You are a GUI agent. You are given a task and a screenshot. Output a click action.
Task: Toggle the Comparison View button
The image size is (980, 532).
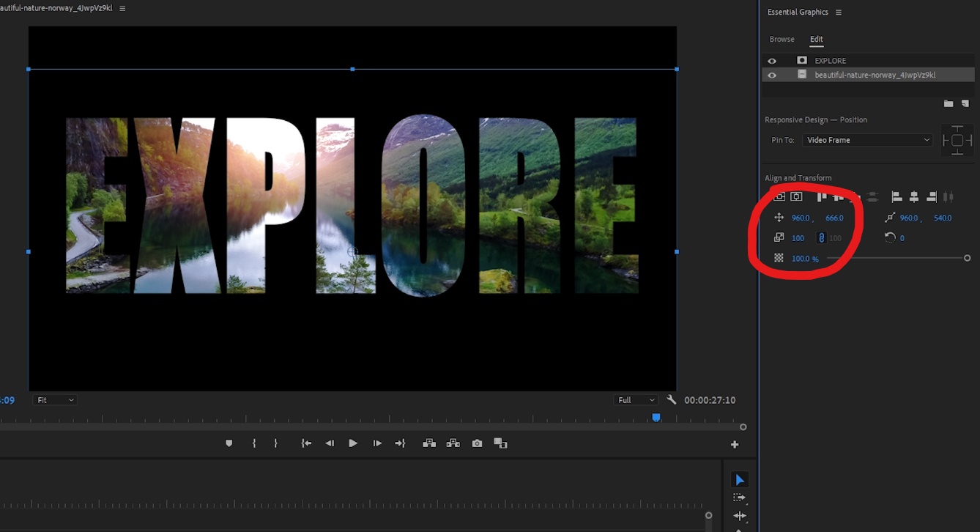(500, 443)
